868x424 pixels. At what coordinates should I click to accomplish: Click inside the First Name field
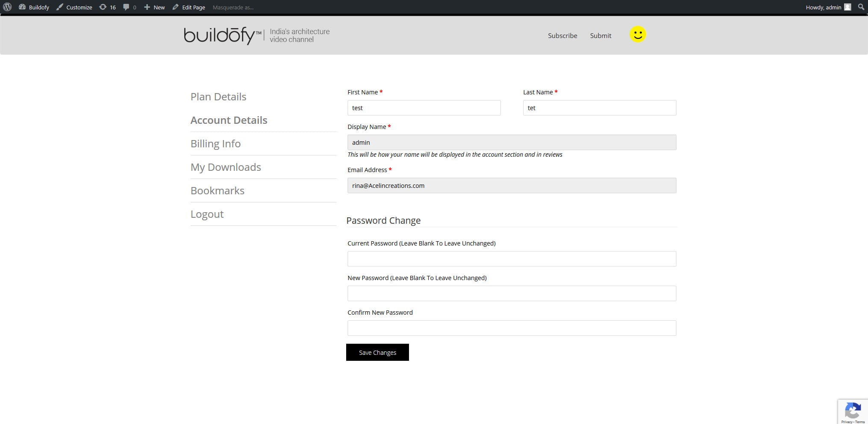pyautogui.click(x=424, y=108)
